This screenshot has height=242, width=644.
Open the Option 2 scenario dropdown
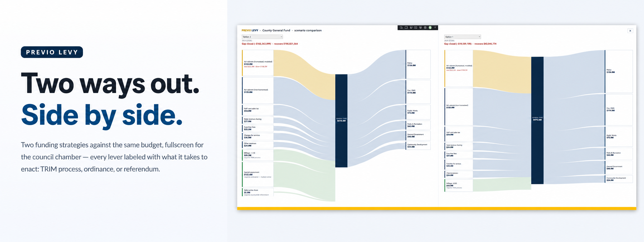pos(262,37)
